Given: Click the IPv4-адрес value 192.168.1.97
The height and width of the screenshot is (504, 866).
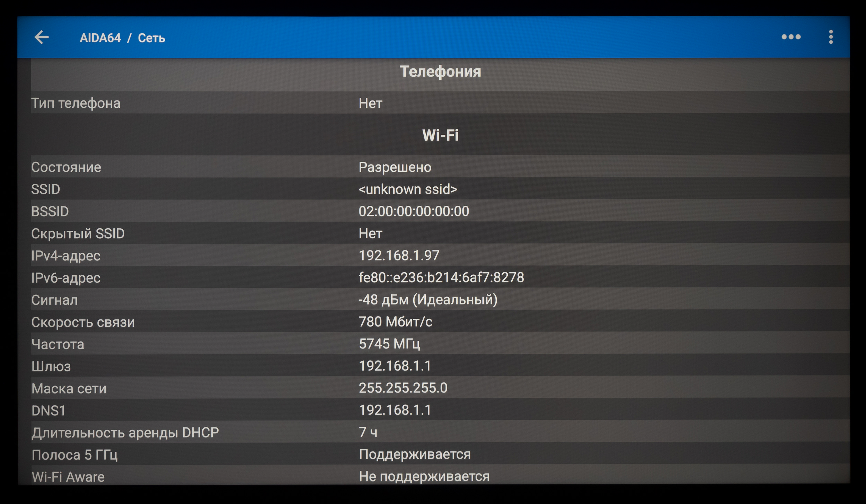Looking at the screenshot, I should (399, 256).
